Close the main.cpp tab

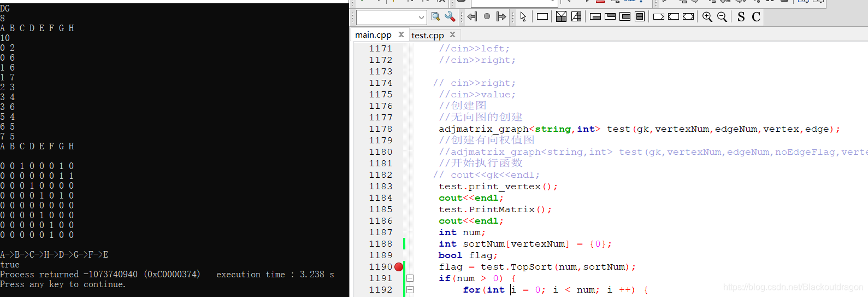401,34
